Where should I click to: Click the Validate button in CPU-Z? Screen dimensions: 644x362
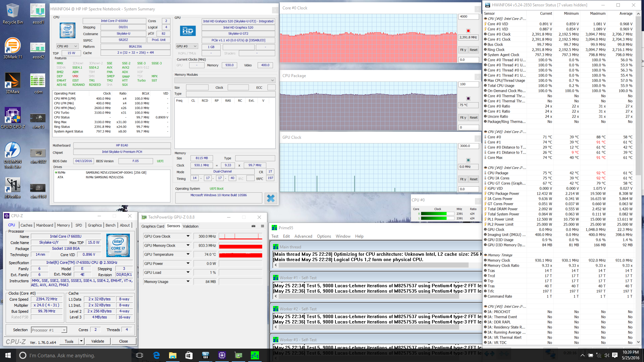pos(98,341)
